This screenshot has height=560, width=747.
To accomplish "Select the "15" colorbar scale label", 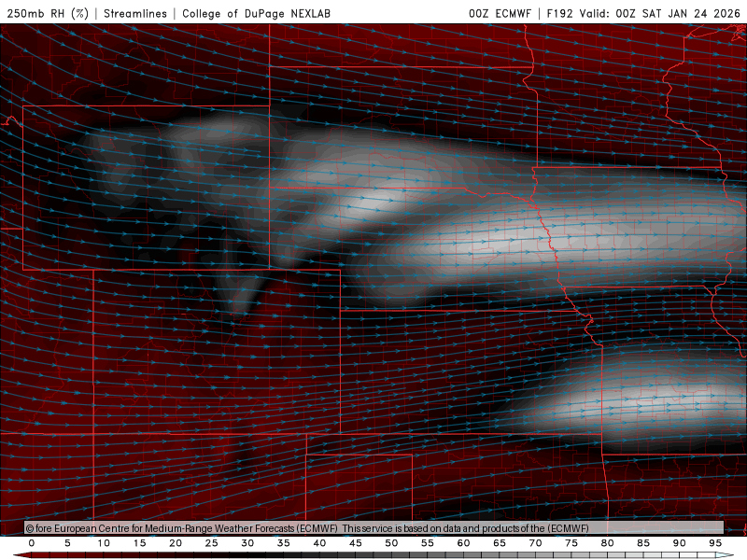I will click(x=139, y=543).
